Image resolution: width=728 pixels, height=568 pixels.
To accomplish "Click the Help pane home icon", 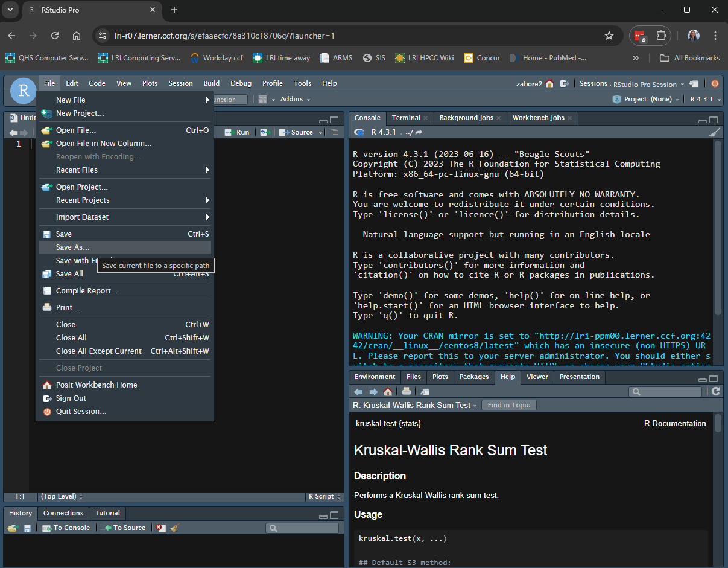I will 388,392.
